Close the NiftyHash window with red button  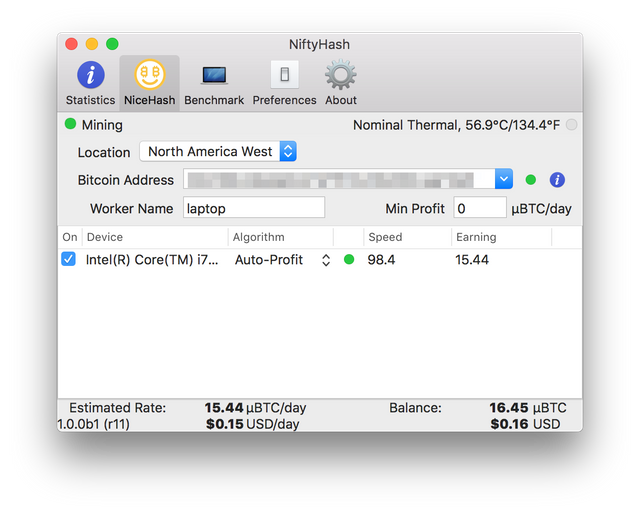click(71, 44)
